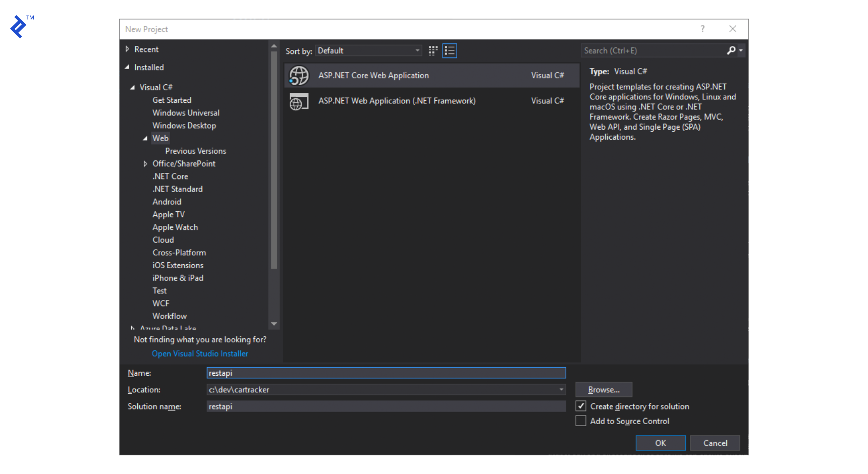Viewport: 868px width, 474px height.
Task: Switch templates to small icons view
Action: [x=432, y=50]
